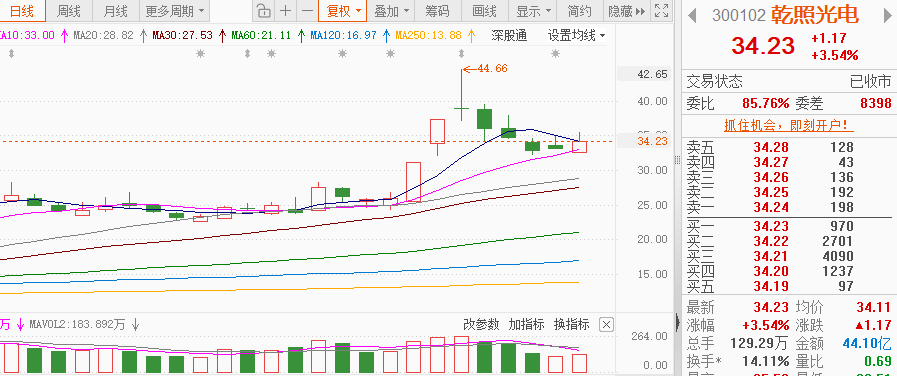Select the 买四 34.20 bid row
The image size is (897, 376).
pyautogui.click(x=789, y=271)
